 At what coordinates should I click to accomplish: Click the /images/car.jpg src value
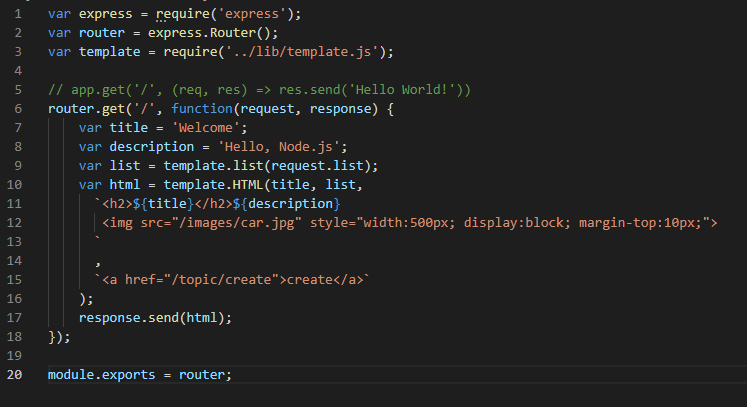(x=236, y=223)
